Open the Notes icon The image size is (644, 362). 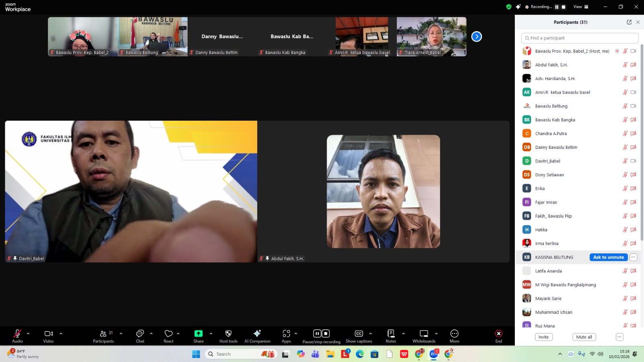[x=391, y=334]
